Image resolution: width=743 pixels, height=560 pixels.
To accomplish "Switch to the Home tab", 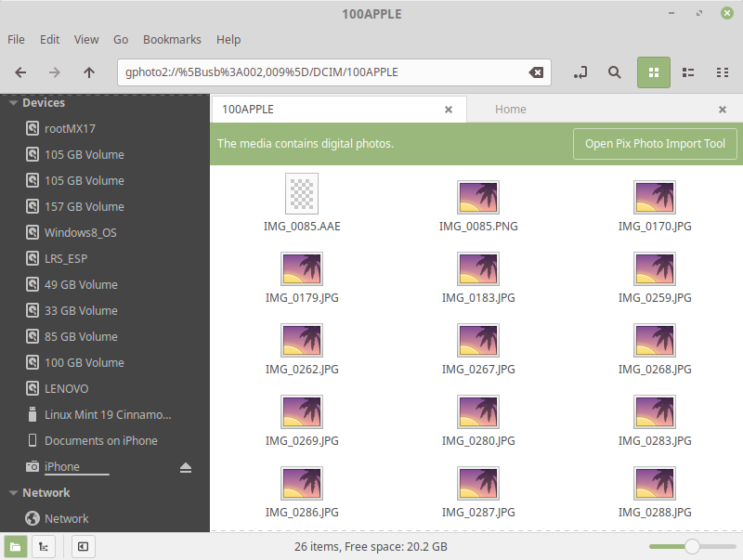I will [510, 110].
